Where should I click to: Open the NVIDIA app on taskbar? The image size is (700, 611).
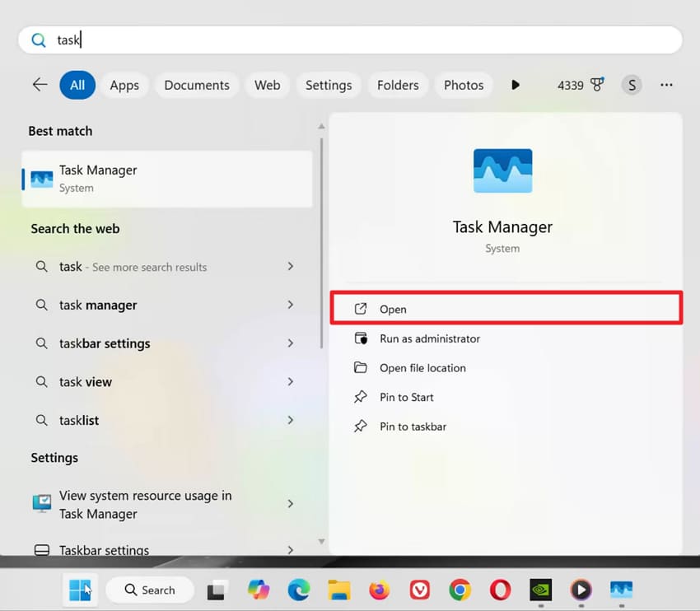(540, 590)
